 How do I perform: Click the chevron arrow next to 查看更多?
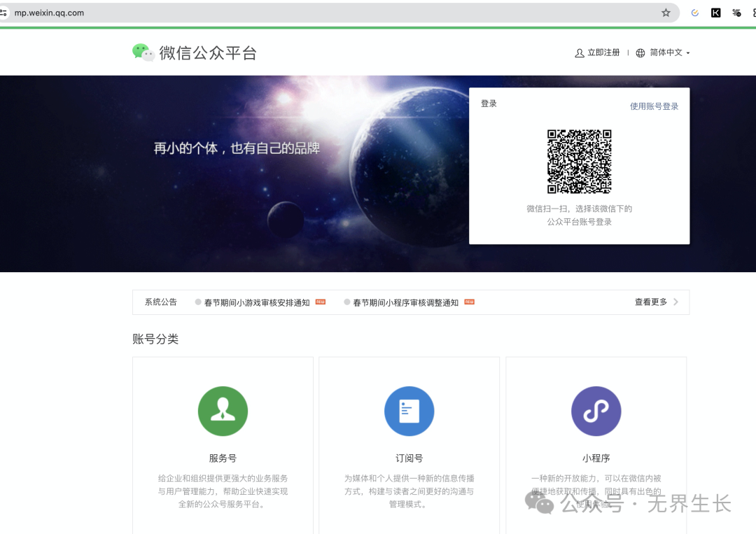(675, 302)
